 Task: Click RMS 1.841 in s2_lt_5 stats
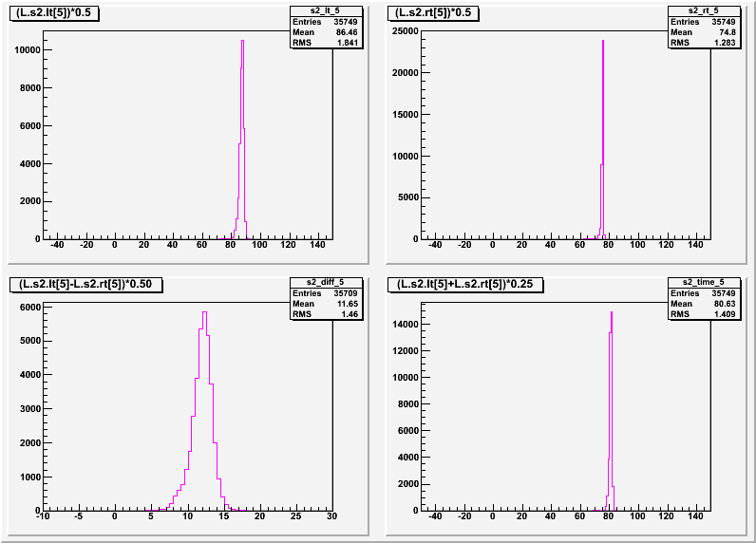(326, 43)
